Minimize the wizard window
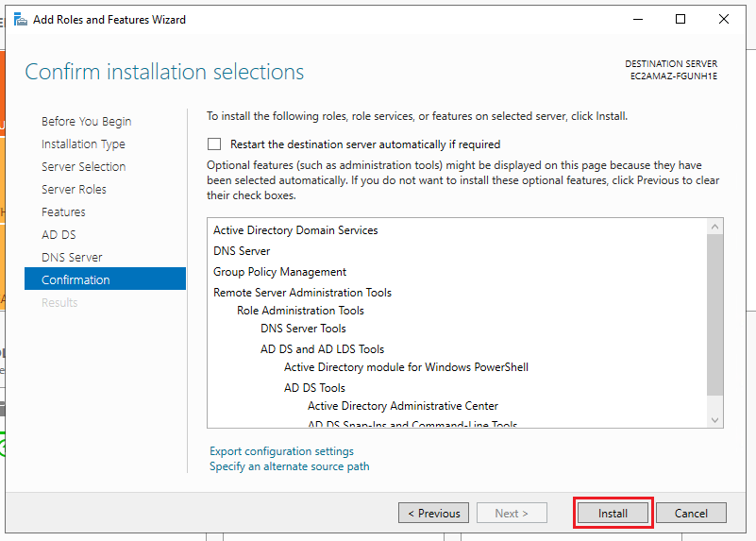Screen dimensions: 756x541 638,19
